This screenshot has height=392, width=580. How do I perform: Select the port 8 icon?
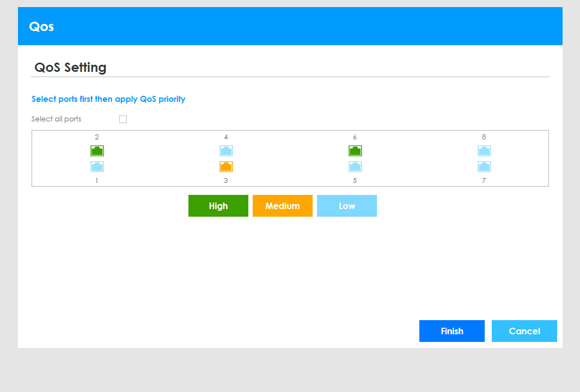pyautogui.click(x=484, y=151)
